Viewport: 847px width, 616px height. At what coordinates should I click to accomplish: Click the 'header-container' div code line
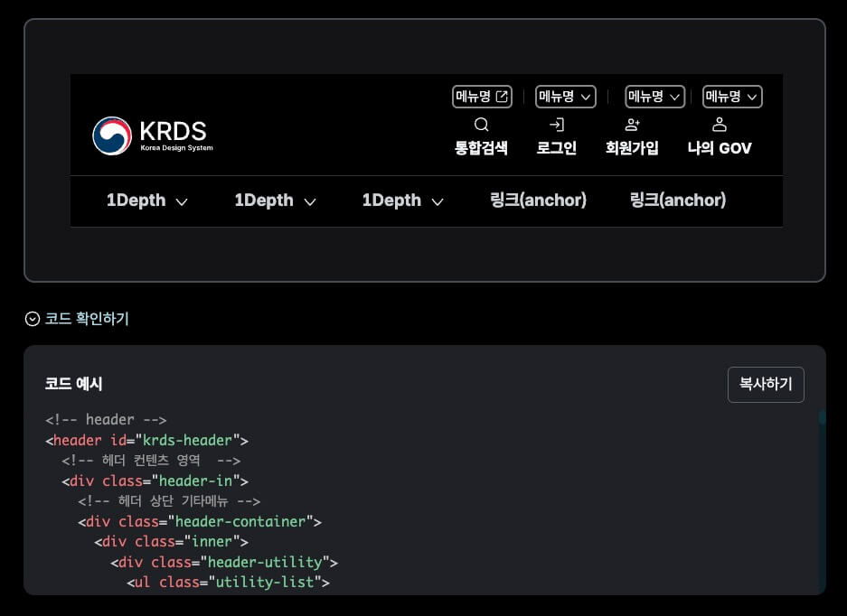[x=200, y=521]
